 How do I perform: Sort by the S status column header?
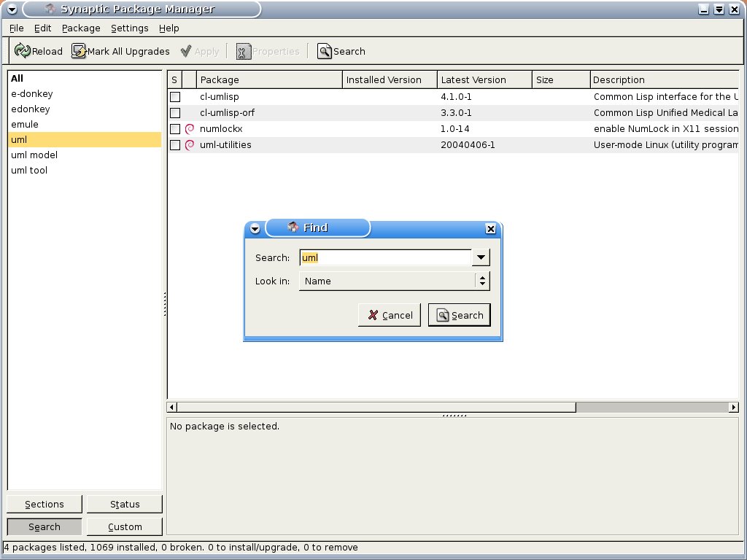[174, 79]
